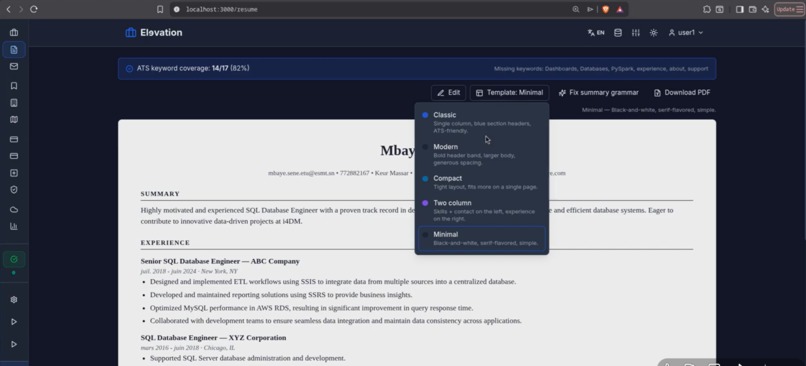
Task: Open the briefcase jobs icon in sidebar
Action: coord(14,32)
